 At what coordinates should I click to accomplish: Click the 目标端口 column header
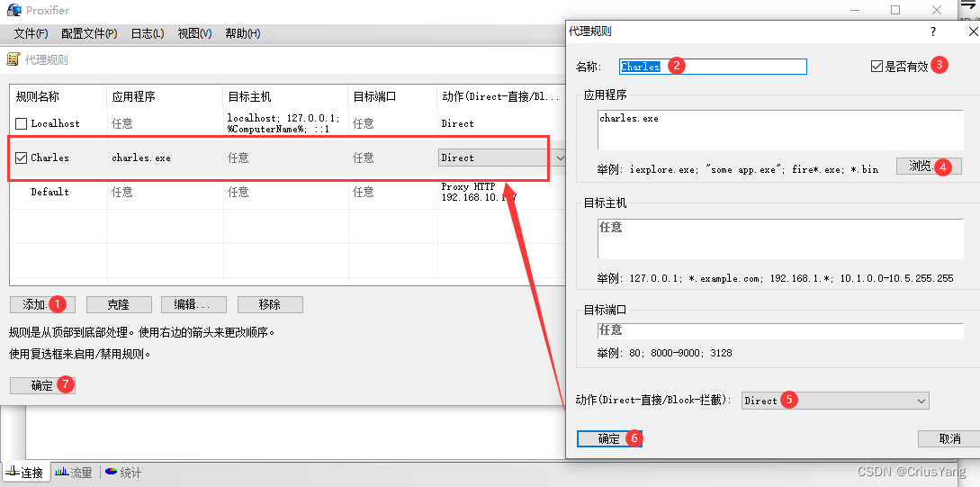tap(391, 97)
